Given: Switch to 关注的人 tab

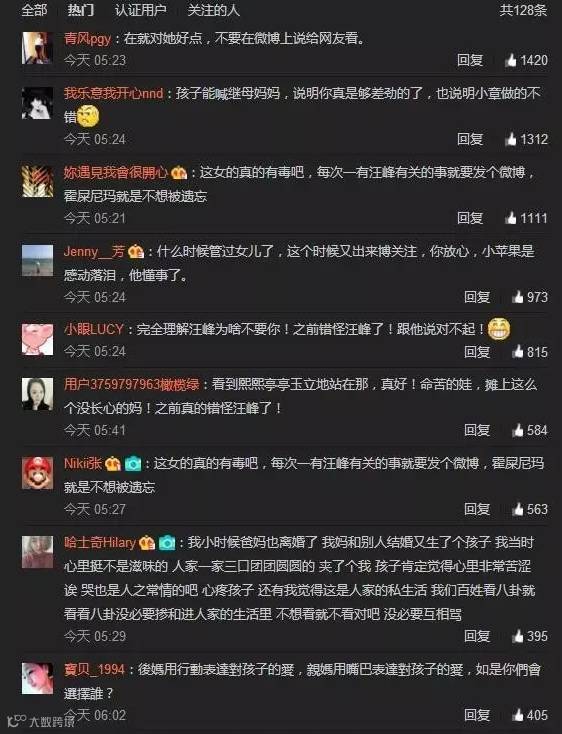Looking at the screenshot, I should coord(213,10).
